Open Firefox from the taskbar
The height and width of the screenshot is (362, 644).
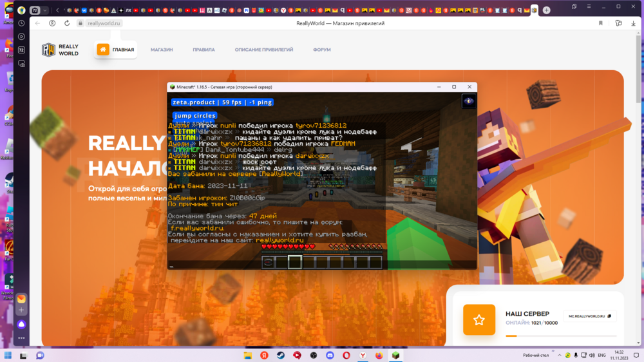click(379, 356)
